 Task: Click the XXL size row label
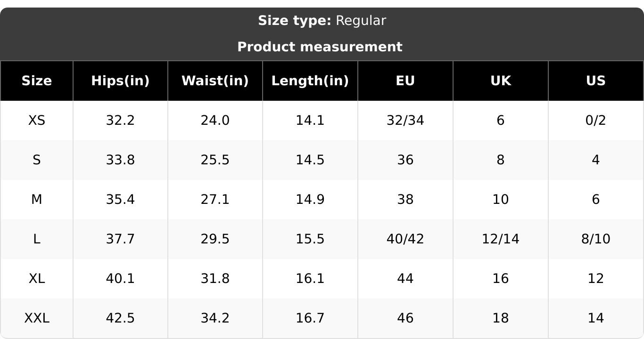click(x=37, y=318)
